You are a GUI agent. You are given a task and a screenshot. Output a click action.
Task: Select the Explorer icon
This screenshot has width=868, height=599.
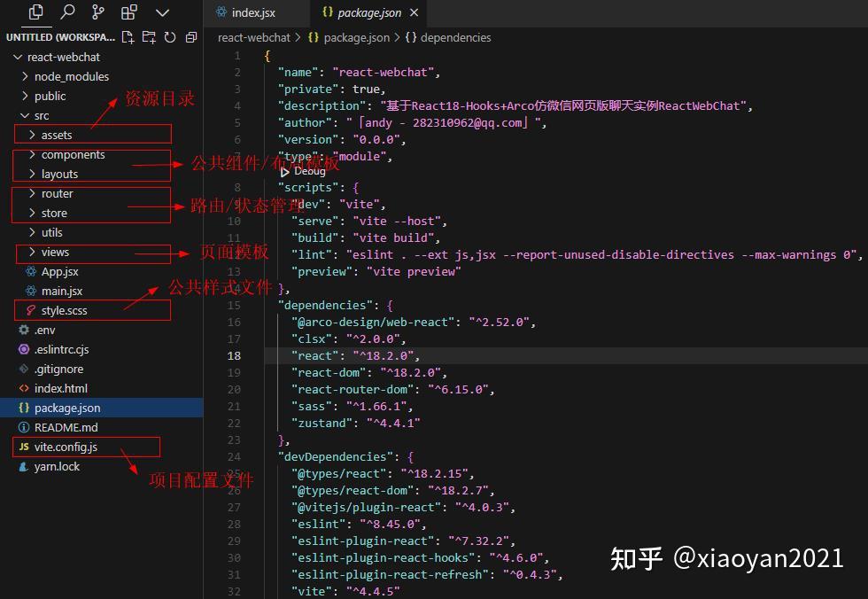coord(35,13)
